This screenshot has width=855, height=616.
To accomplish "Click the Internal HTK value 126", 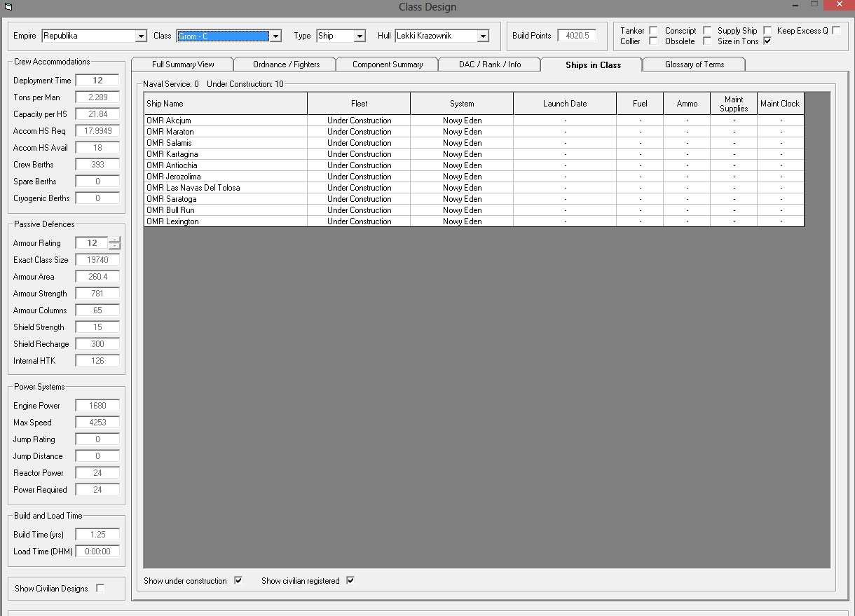I will pos(97,361).
